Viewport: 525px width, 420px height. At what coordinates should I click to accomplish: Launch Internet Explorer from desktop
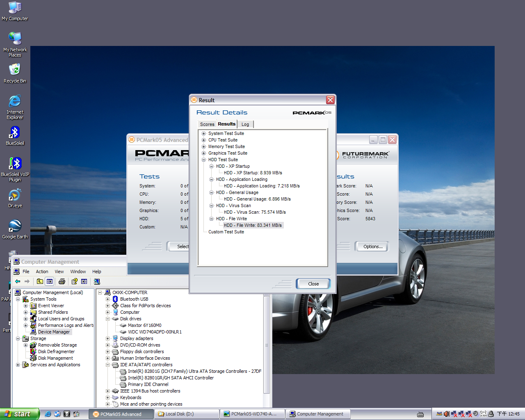[x=15, y=107]
